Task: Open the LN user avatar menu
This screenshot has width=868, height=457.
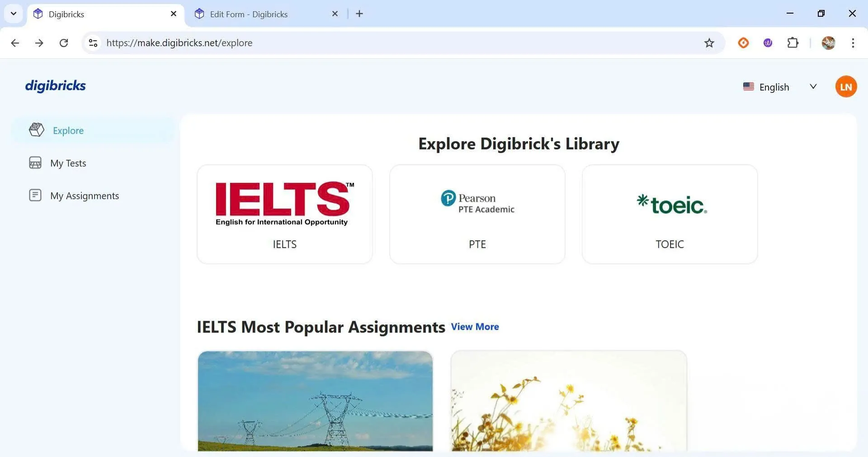Action: [845, 86]
